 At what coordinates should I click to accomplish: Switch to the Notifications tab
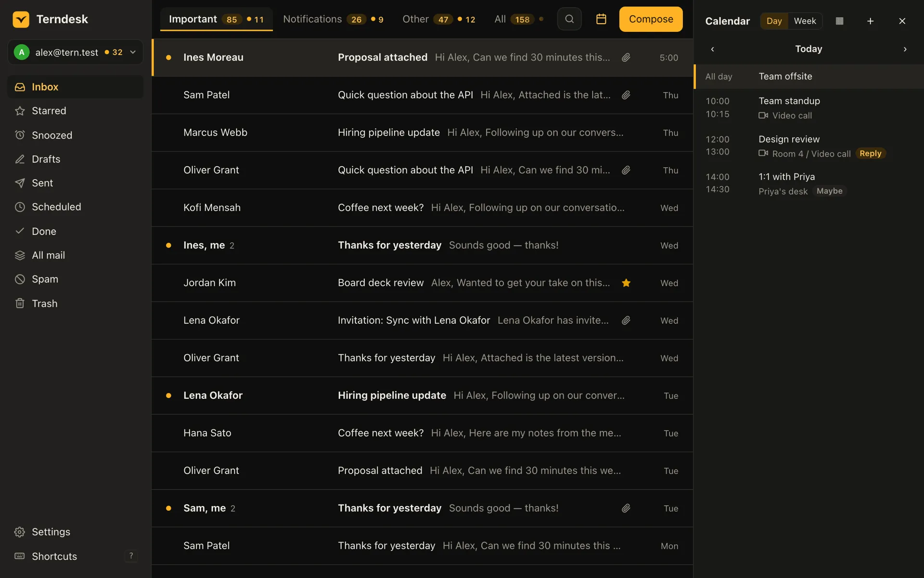[333, 19]
